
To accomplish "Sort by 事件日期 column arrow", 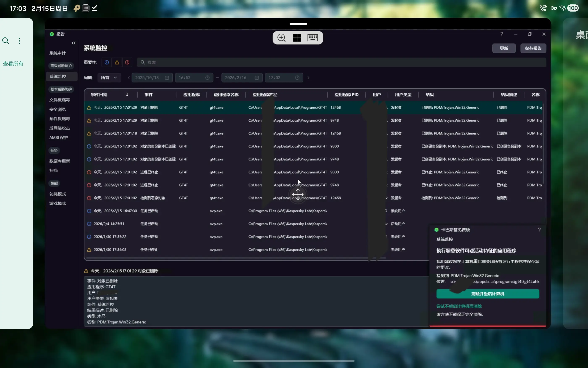I will 127,95.
